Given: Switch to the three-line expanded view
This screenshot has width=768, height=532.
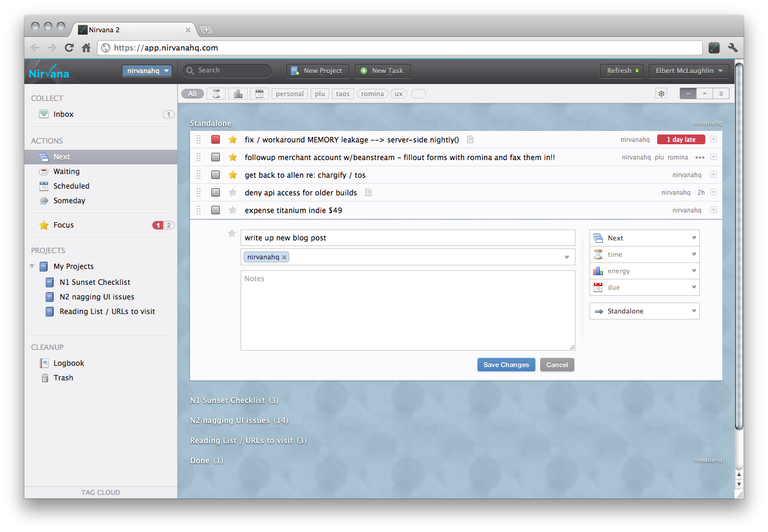Looking at the screenshot, I should tap(721, 94).
